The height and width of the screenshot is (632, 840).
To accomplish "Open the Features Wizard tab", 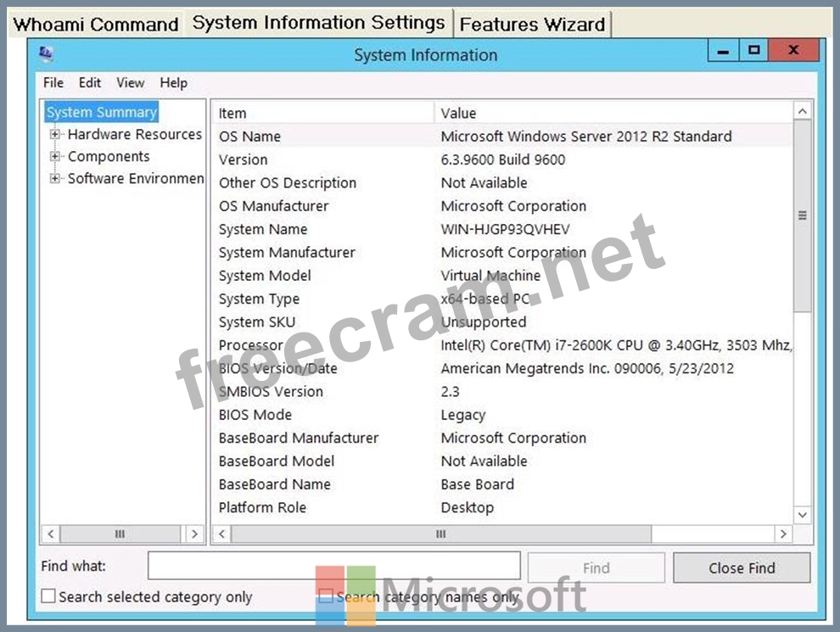I will pyautogui.click(x=532, y=24).
